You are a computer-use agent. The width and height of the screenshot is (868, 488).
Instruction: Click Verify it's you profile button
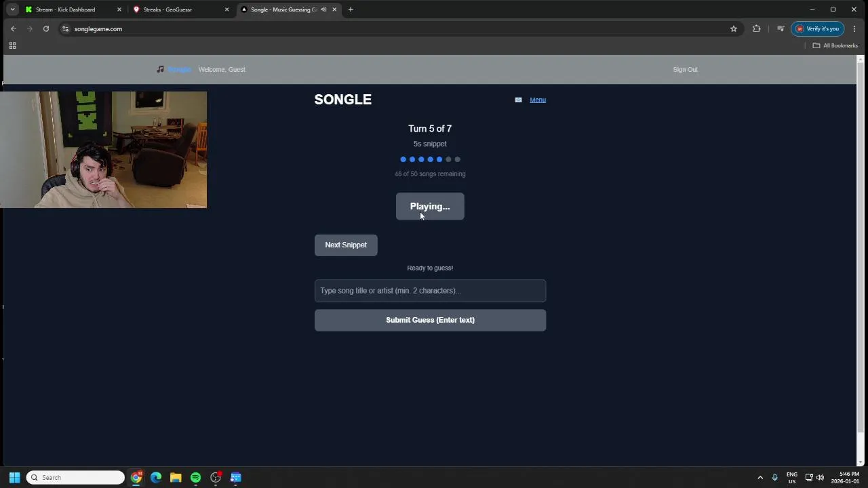(x=818, y=28)
